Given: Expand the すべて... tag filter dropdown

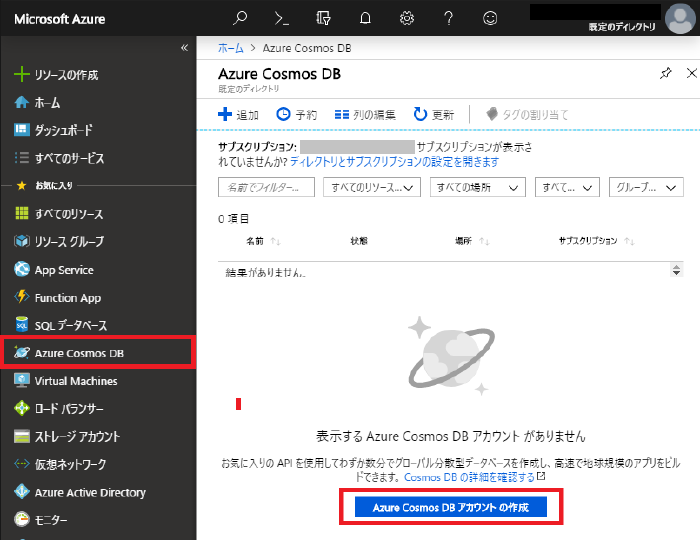Looking at the screenshot, I should (567, 187).
